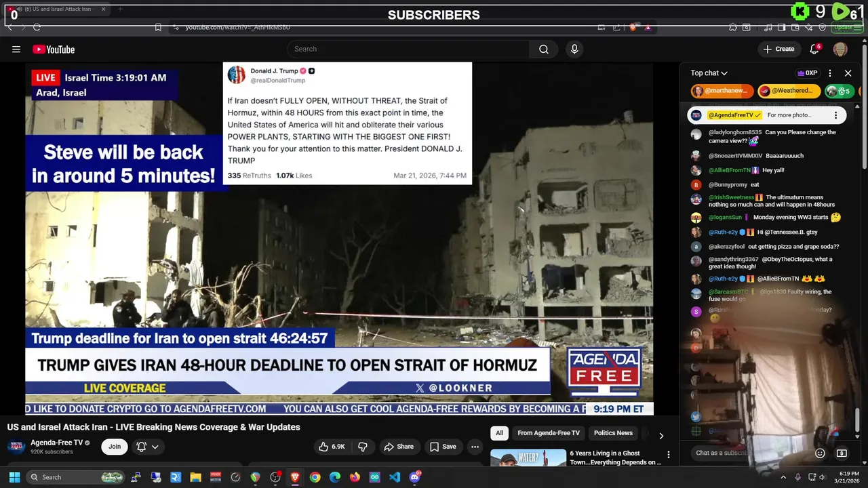Focus the Windows taskbar search box
This screenshot has height=488, width=868.
[x=76, y=477]
